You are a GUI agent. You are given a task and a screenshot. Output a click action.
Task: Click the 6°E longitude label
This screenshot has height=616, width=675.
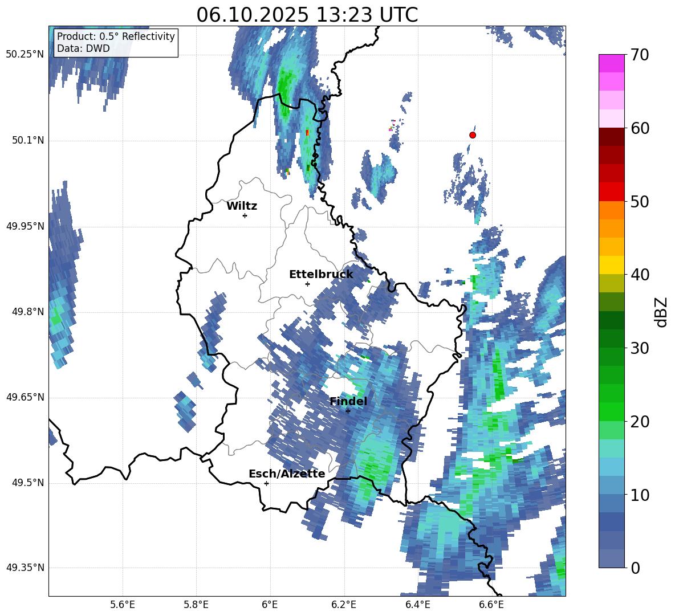(x=270, y=605)
